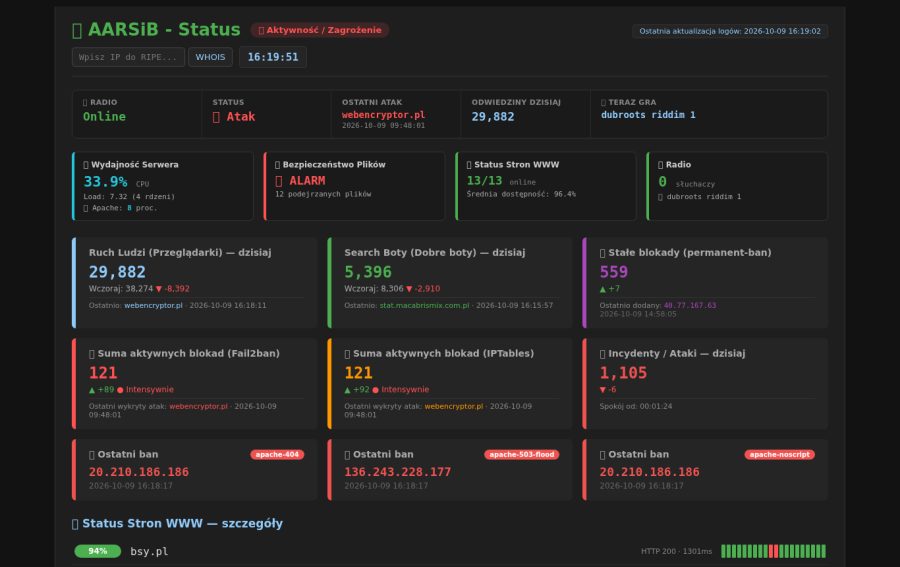Click the icon beside Fail2ban card heading

pos(92,354)
